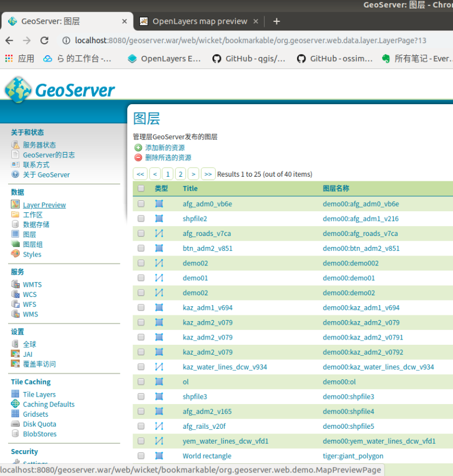Open the Styles link in sidebar
Screen dimensions: 453x476
(32, 254)
